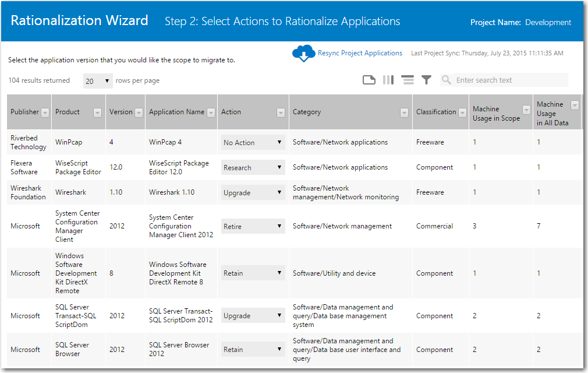Open Action column filter arrow
The image size is (588, 373).
coord(281,112)
